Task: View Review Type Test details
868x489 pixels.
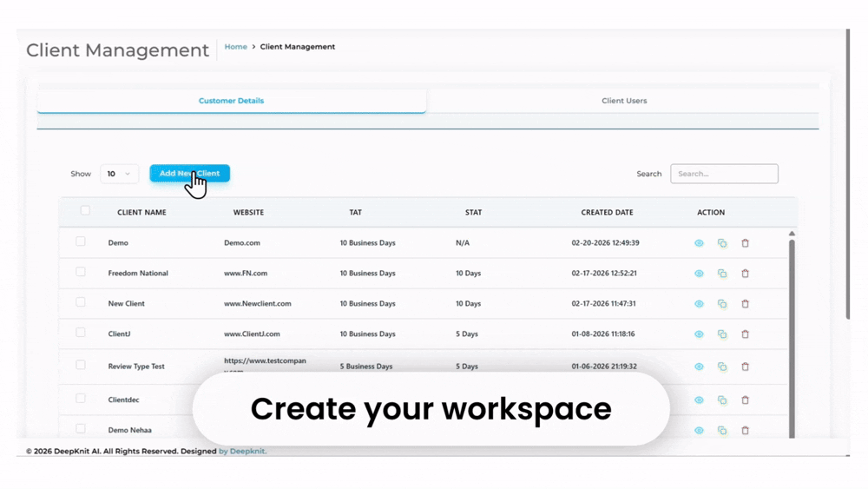Action: pyautogui.click(x=699, y=367)
